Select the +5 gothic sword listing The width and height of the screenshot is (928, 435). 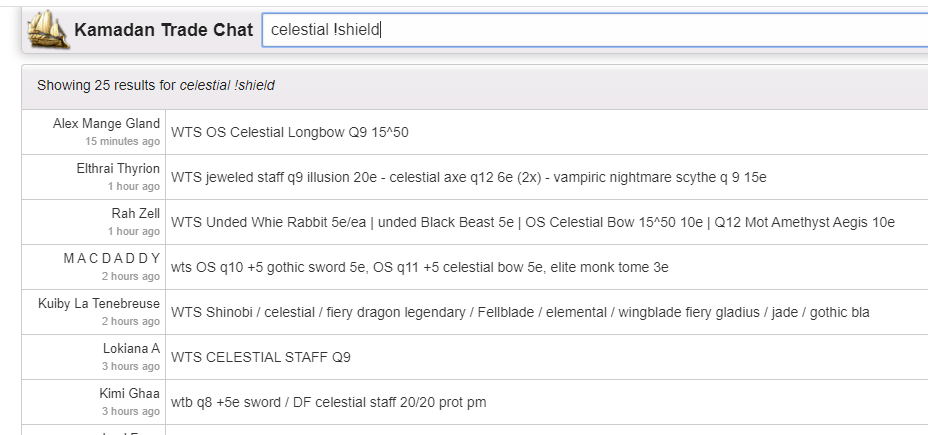(419, 267)
